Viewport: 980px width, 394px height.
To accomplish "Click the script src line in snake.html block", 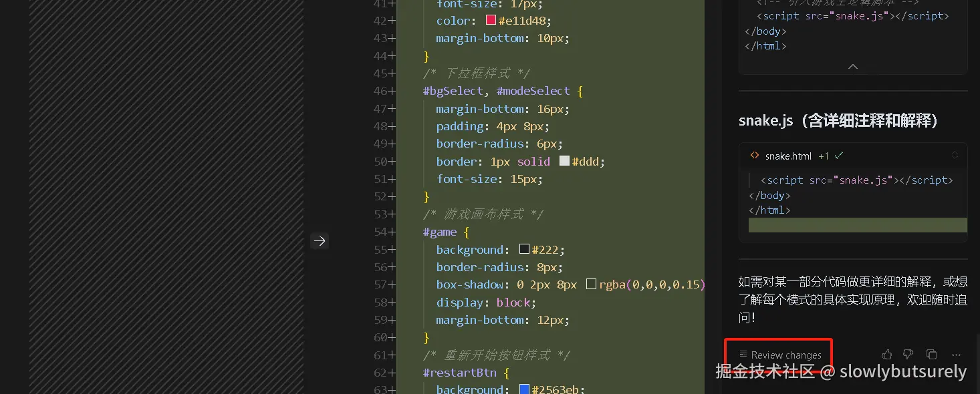I will 857,180.
